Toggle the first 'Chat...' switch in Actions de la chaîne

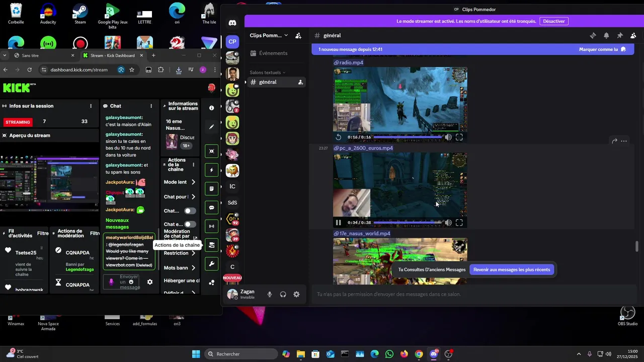pyautogui.click(x=190, y=211)
